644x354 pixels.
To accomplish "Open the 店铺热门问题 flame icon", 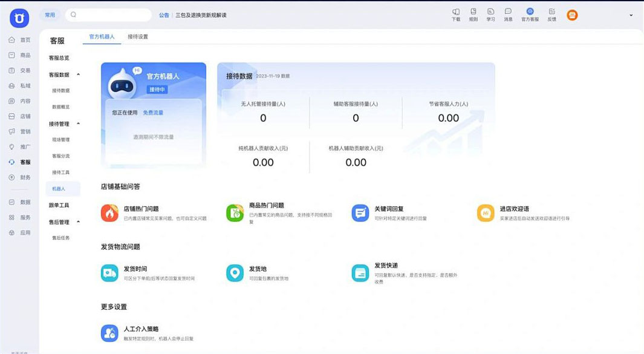I will point(109,213).
